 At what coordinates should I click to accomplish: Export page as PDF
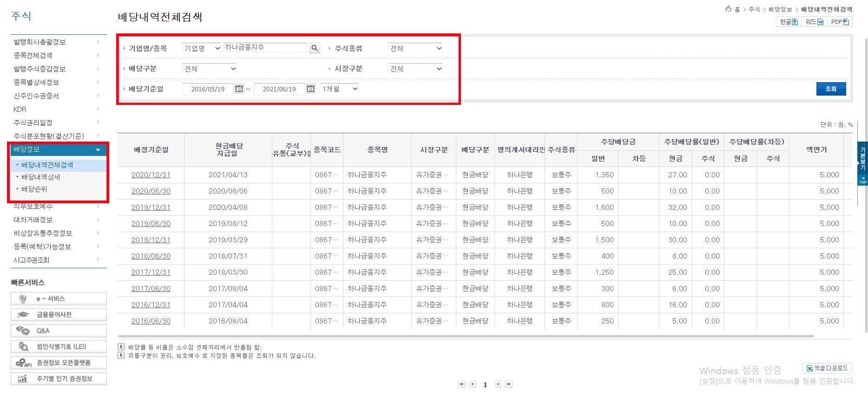[840, 22]
